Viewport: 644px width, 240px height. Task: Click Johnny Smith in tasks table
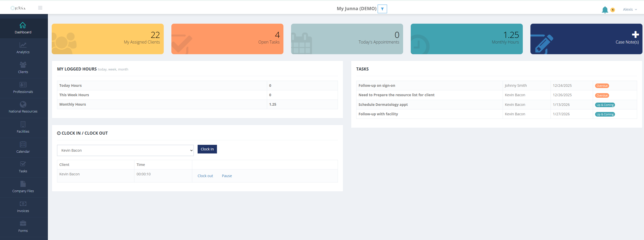click(516, 86)
